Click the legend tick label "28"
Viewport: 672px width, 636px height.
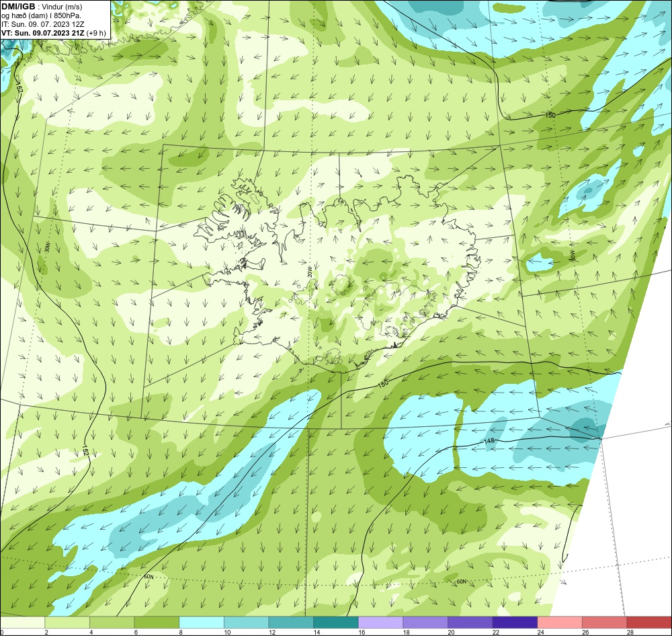(630, 632)
